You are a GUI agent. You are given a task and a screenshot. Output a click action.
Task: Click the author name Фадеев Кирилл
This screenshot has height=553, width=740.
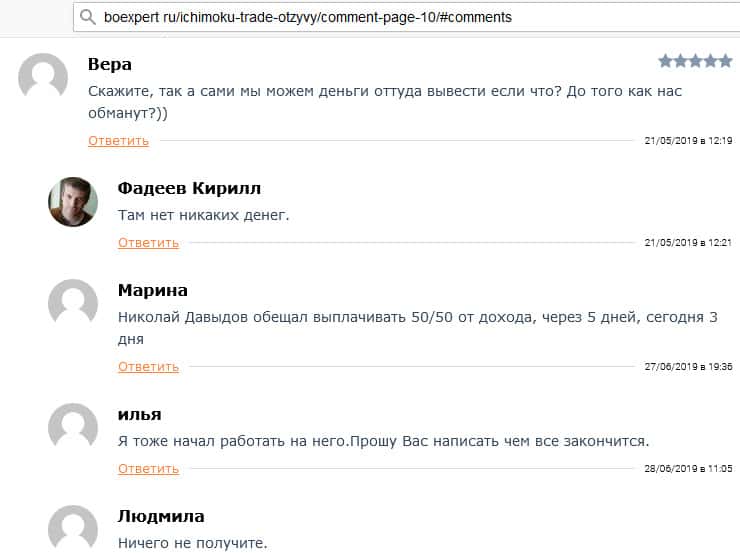[190, 188]
